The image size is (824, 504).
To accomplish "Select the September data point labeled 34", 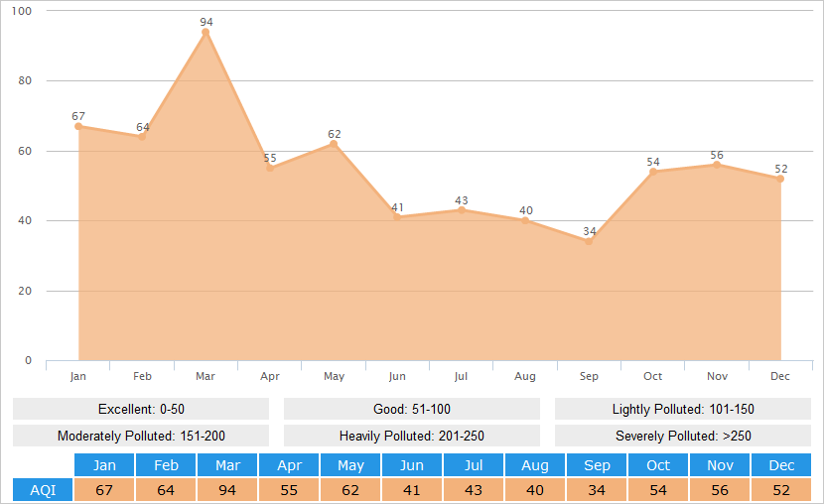I will 589,241.
